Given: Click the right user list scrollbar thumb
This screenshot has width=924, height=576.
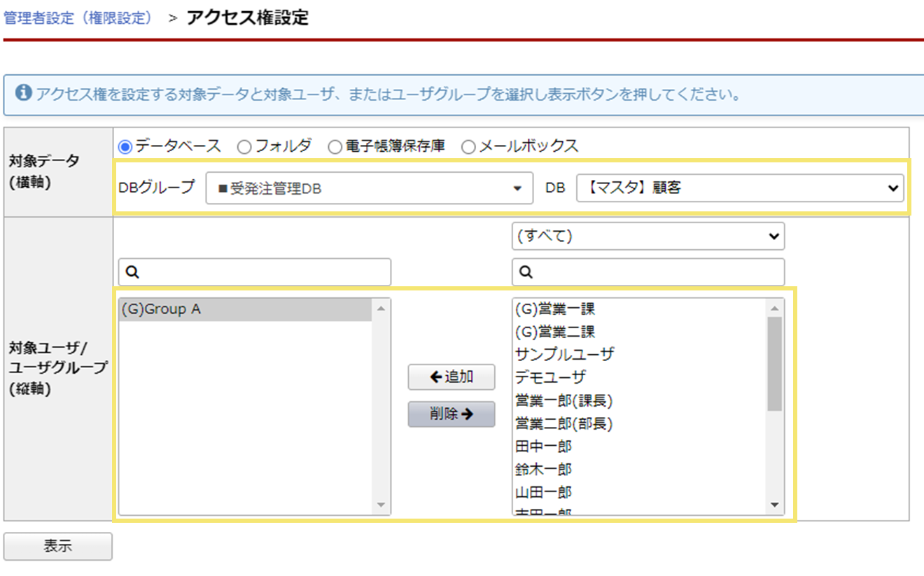Looking at the screenshot, I should [774, 363].
